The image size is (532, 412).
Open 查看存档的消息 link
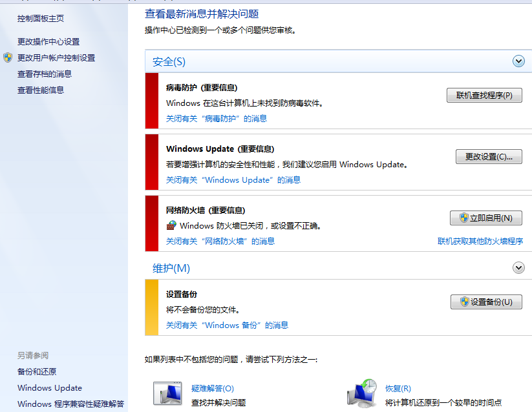(45, 74)
